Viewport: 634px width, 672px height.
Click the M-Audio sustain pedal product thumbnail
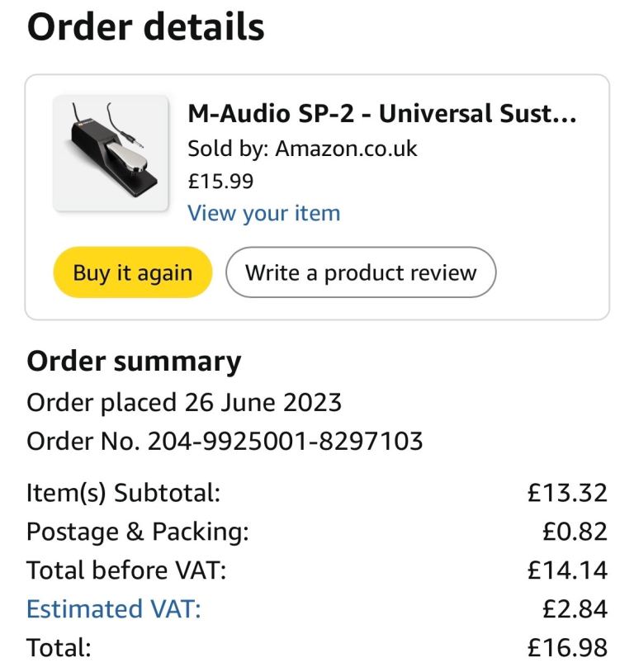[x=111, y=153]
